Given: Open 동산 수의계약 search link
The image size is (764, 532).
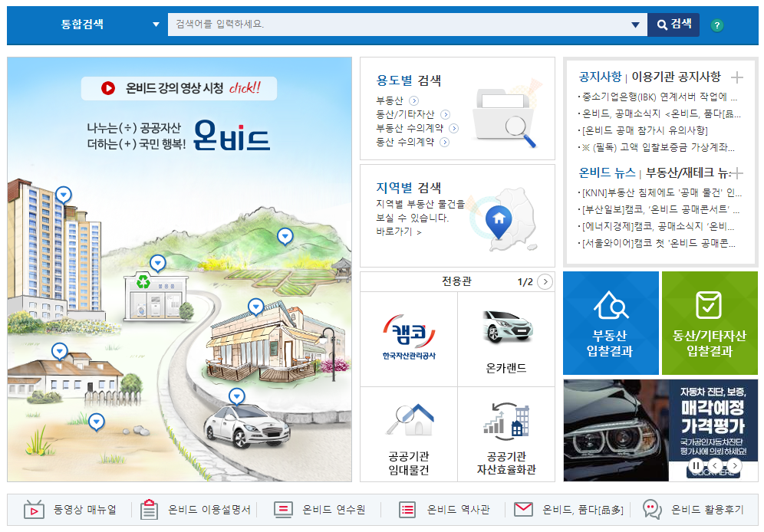Looking at the screenshot, I should pyautogui.click(x=412, y=142).
